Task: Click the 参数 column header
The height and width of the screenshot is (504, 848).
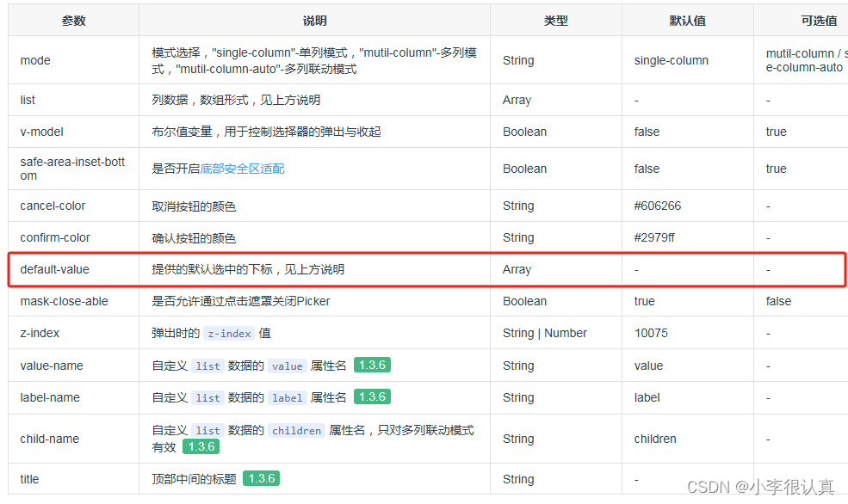Action: [x=74, y=20]
